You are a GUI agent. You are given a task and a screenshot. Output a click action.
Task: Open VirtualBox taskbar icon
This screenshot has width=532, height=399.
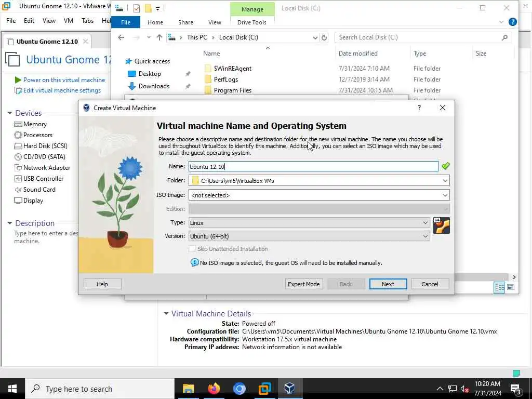click(x=290, y=389)
